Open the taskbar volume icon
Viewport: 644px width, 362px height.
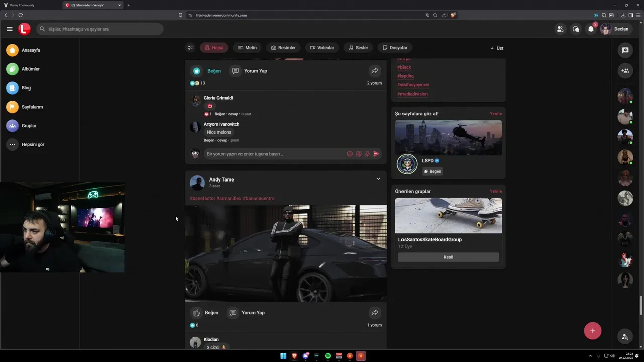coord(612,356)
